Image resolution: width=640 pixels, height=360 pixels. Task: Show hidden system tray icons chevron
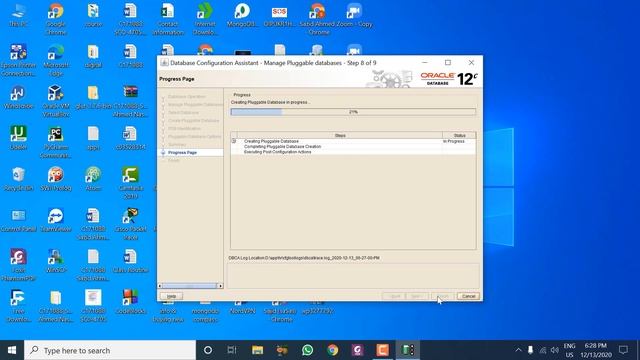pos(518,350)
